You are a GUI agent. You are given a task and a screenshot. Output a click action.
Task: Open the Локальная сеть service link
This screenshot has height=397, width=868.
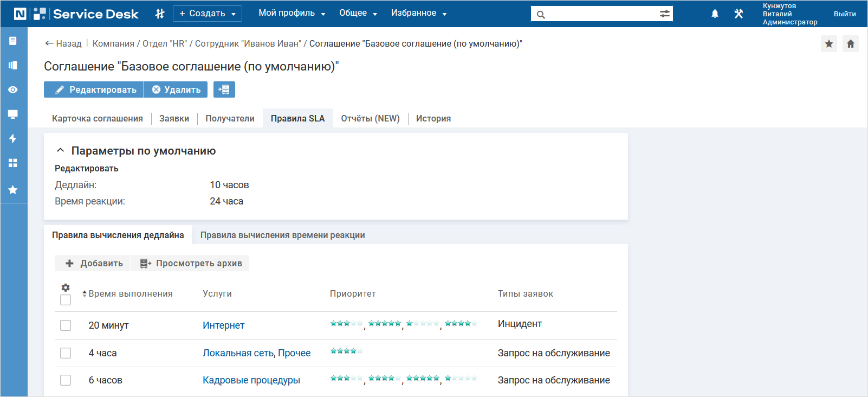click(x=238, y=353)
